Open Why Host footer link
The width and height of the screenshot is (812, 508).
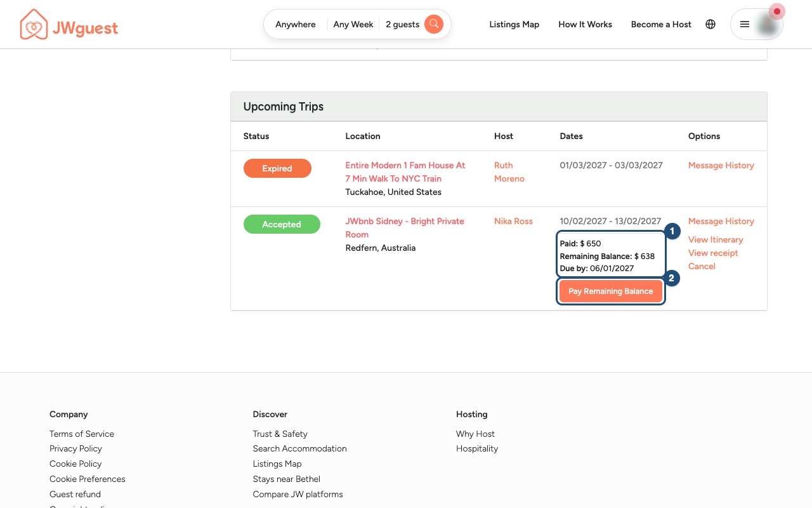(475, 434)
